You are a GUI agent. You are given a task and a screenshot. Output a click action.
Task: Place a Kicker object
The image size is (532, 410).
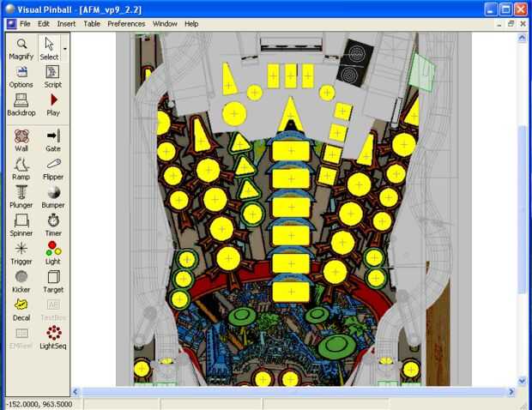coord(21,281)
